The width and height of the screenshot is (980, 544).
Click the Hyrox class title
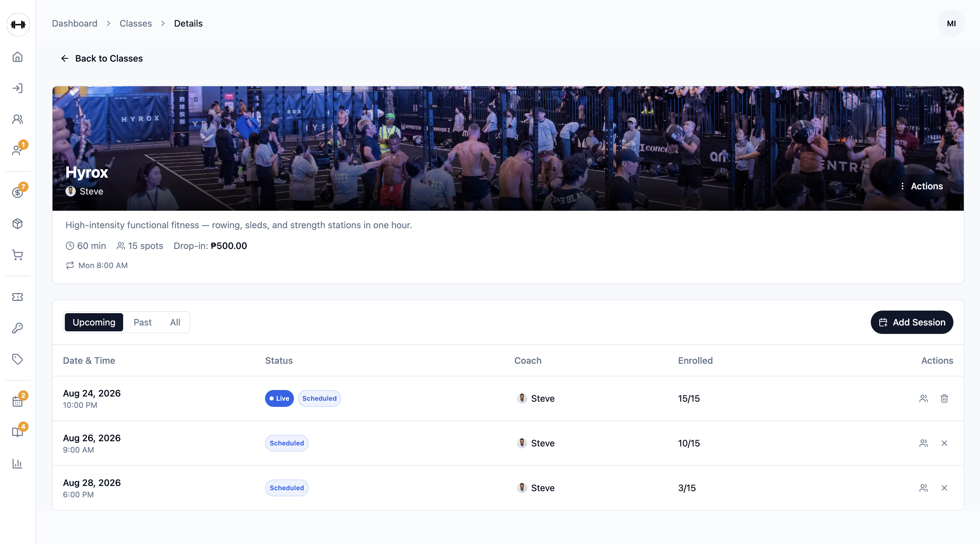(87, 172)
